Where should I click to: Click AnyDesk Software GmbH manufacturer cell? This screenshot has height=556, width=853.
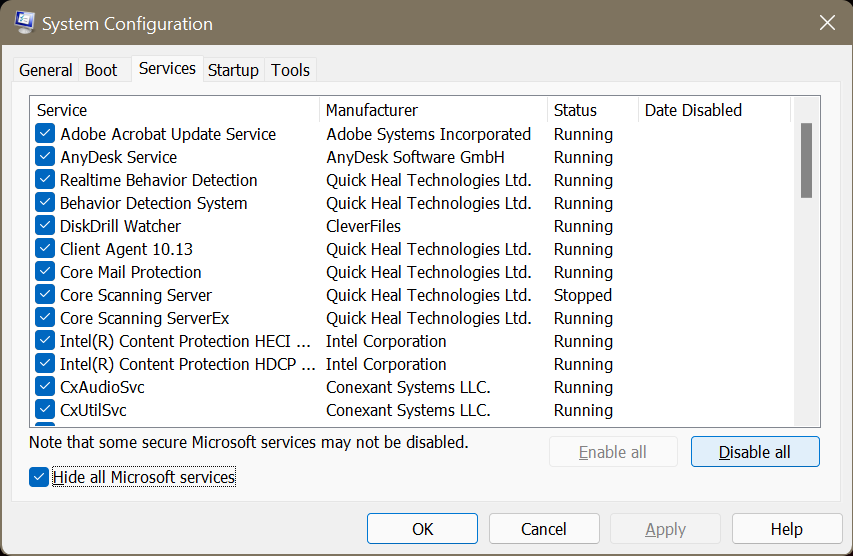tap(415, 157)
